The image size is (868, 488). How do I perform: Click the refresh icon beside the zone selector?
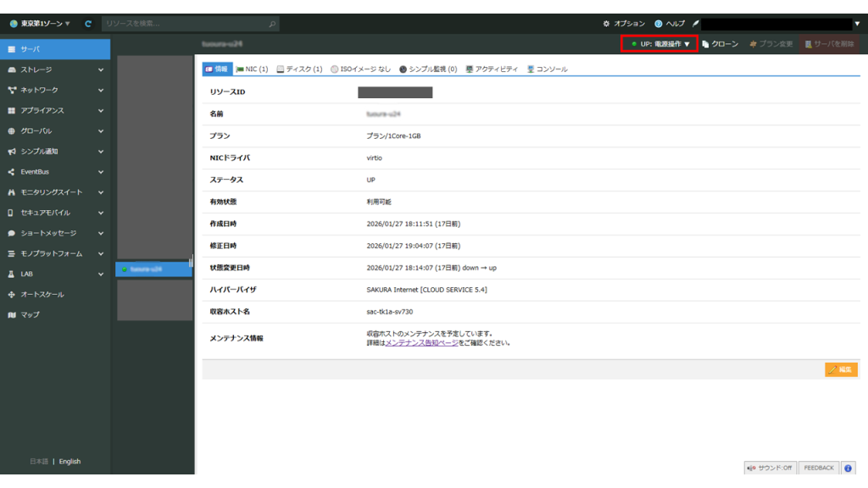coord(88,24)
